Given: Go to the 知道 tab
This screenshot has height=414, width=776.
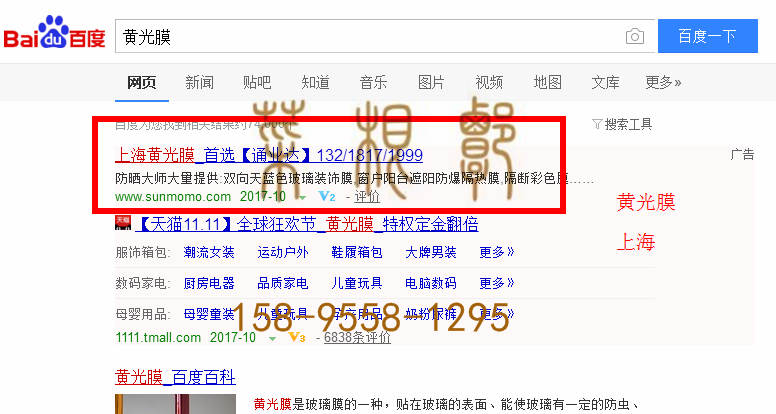Looking at the screenshot, I should point(315,82).
